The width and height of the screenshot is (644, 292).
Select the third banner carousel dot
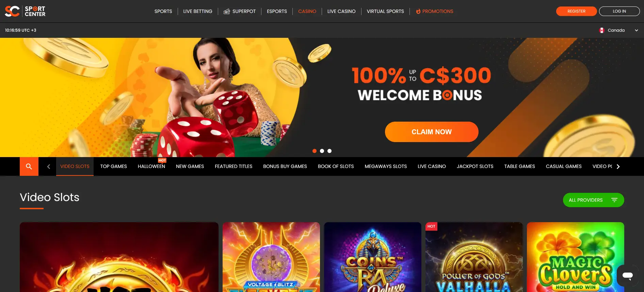pyautogui.click(x=329, y=151)
